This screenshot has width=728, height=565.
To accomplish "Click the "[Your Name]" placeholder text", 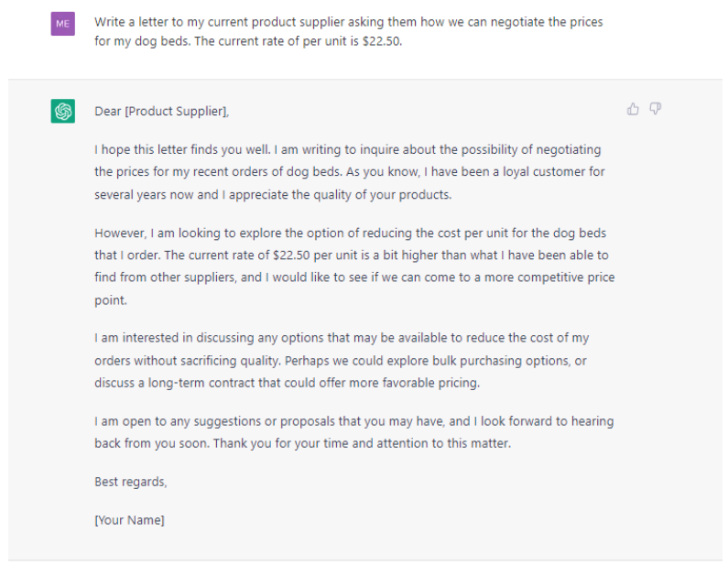I will (x=129, y=520).
